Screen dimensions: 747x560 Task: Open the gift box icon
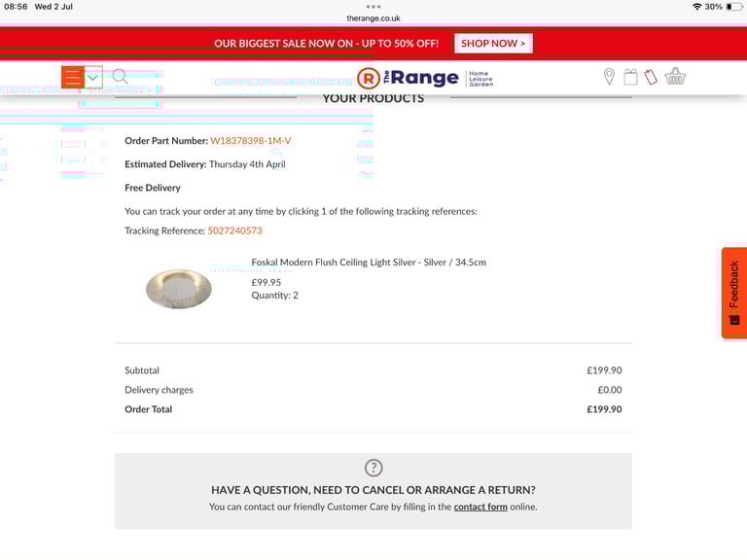pos(630,77)
